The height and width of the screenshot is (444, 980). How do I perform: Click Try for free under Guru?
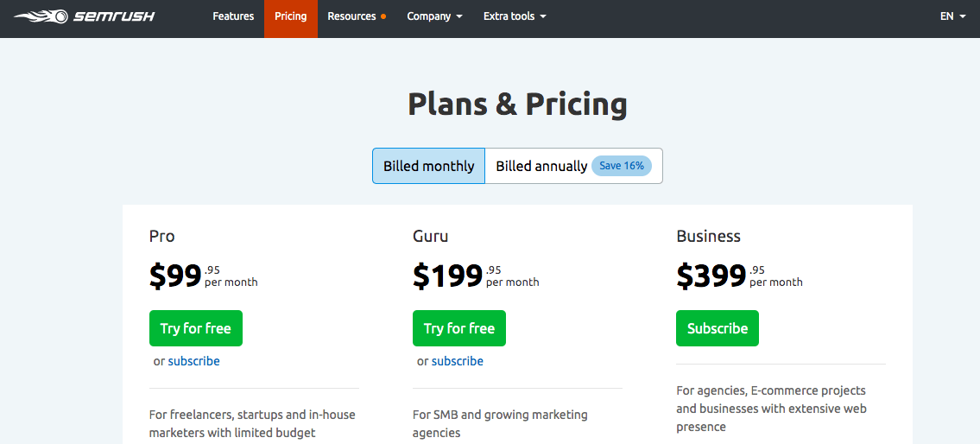point(459,328)
